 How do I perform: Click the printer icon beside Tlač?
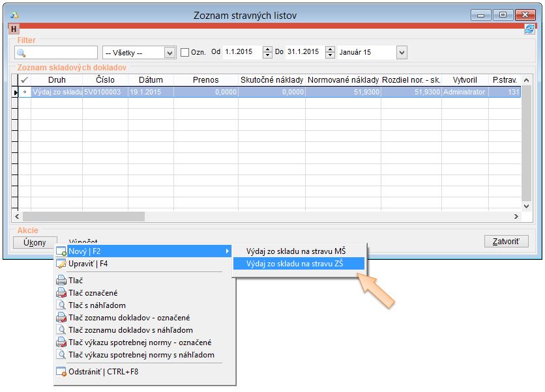(x=61, y=281)
